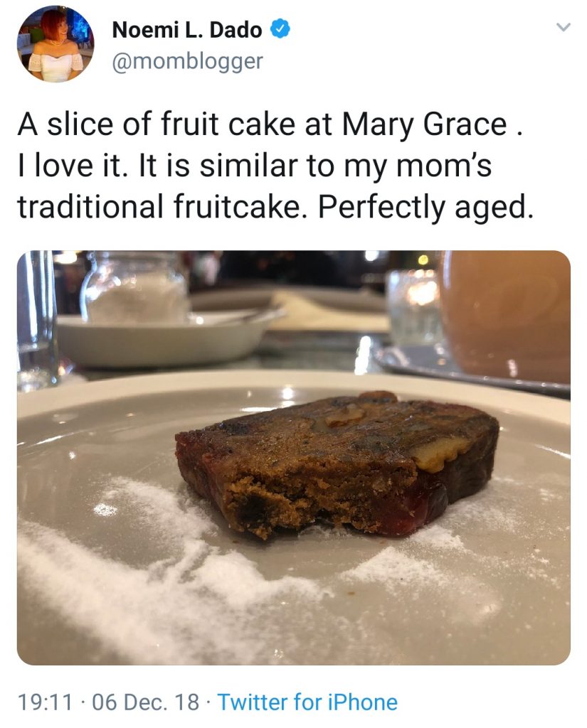The height and width of the screenshot is (728, 587).
Task: Click the 19:11 tweet timestamp
Action: [x=46, y=702]
